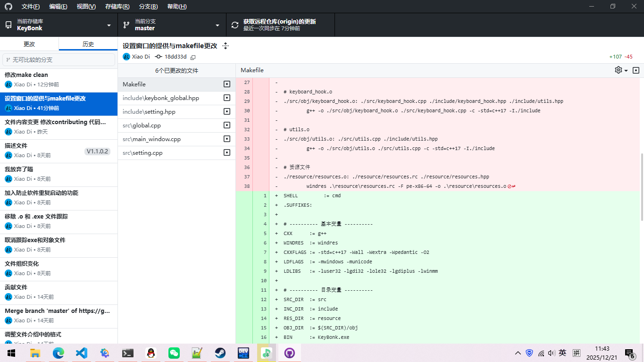644x362 pixels.
Task: Copy commit hash 18dd33d using copy icon
Action: coord(193,57)
